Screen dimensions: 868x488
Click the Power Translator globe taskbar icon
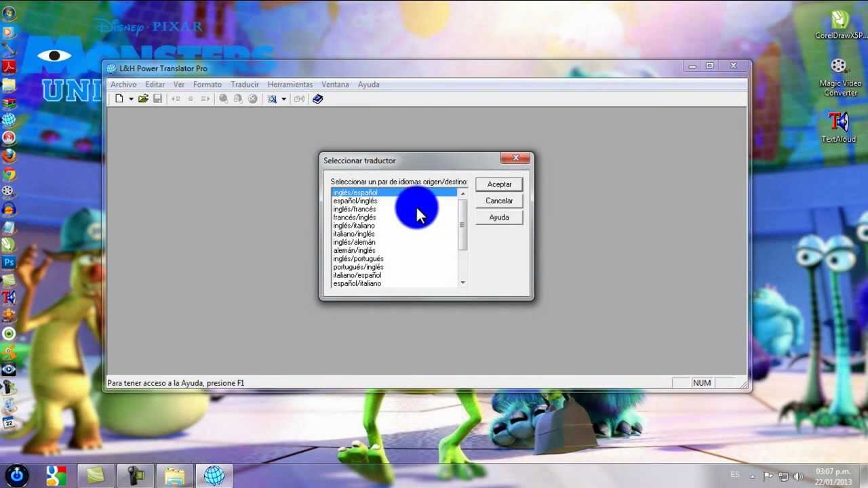(x=214, y=476)
